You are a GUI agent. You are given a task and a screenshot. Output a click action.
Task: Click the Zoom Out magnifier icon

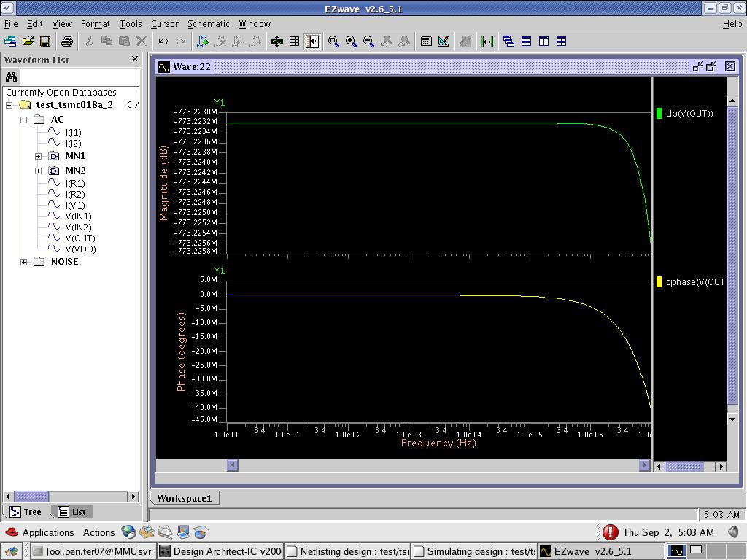click(368, 42)
